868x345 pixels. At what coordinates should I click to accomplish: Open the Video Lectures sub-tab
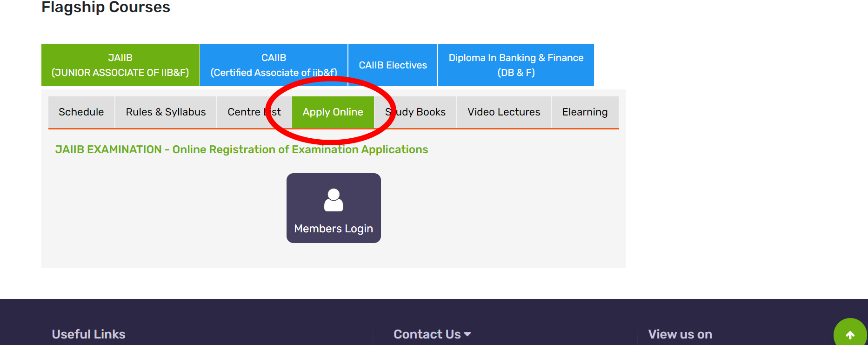click(504, 112)
